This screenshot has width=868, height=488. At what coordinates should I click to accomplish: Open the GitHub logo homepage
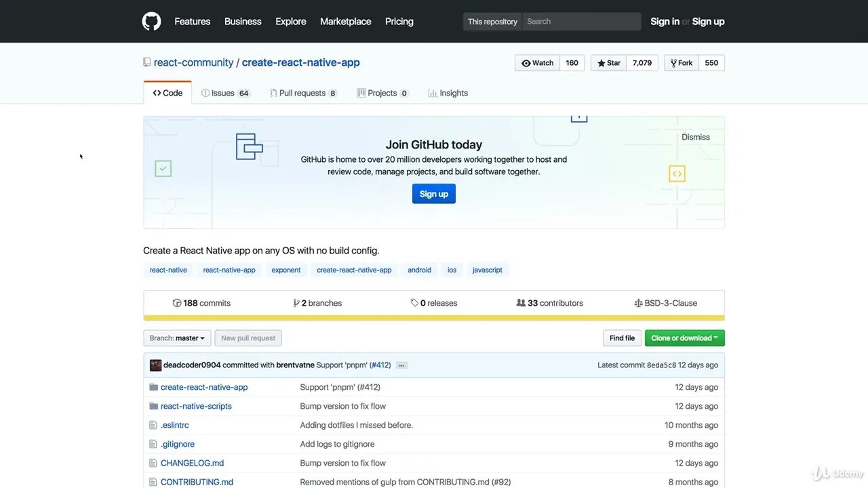[x=151, y=21]
